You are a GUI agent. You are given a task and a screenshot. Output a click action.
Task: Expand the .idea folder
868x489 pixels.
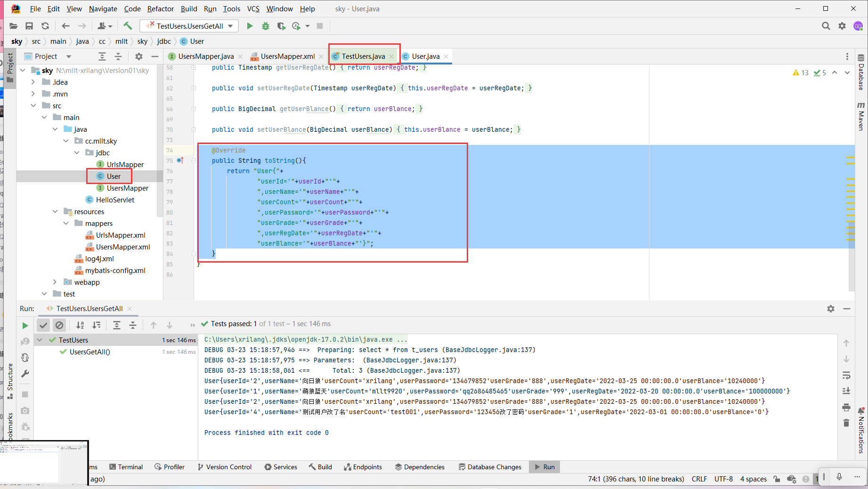click(33, 82)
